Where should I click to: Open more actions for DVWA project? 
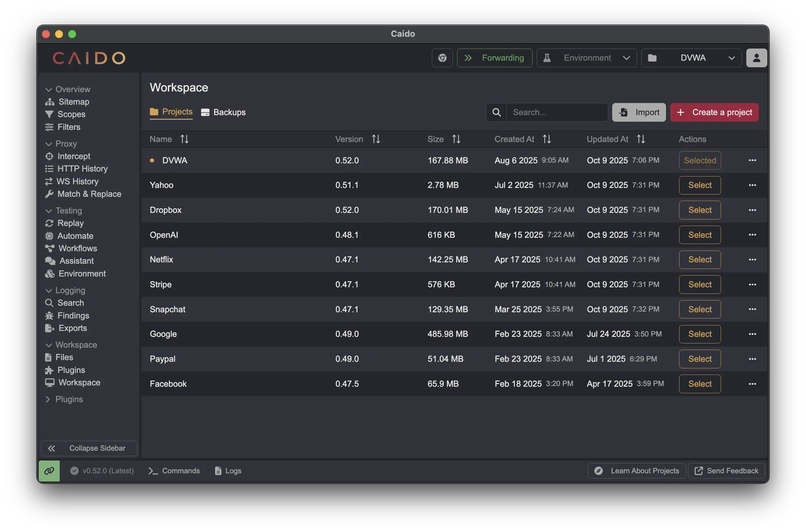click(753, 160)
